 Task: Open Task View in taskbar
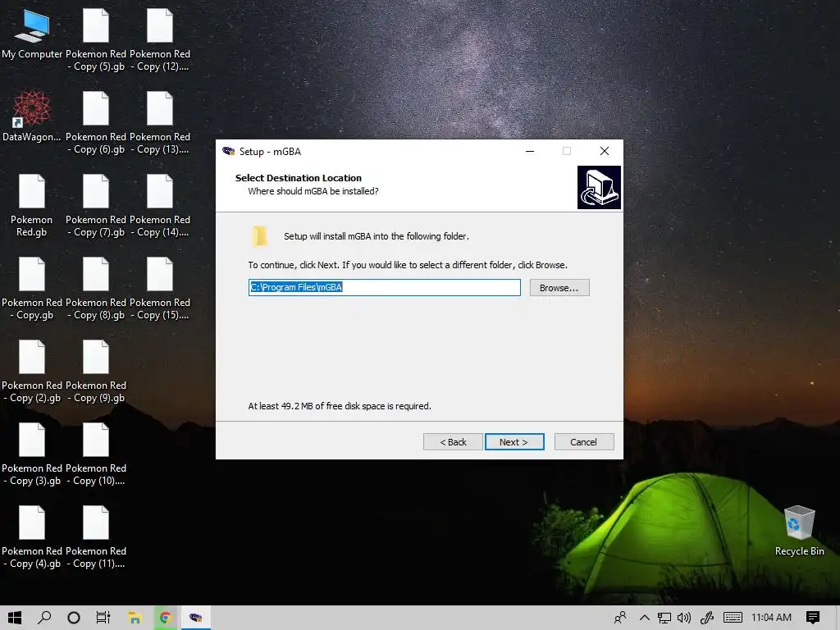(x=103, y=618)
